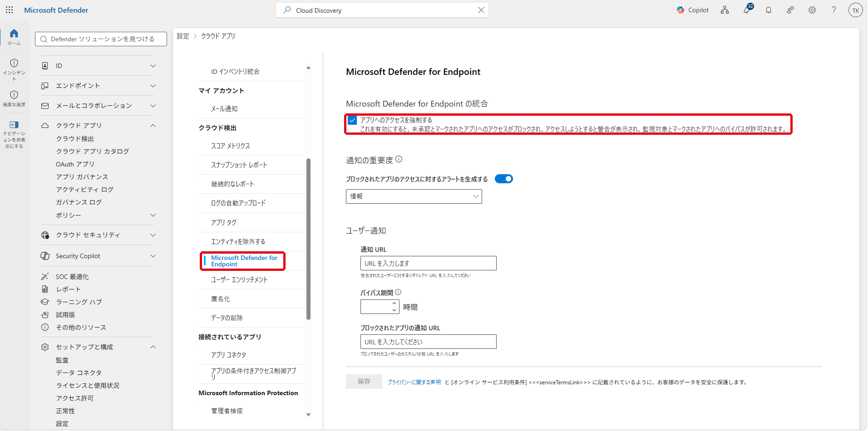
Task: Click the settings list scrollbar down arrow
Action: 308,415
